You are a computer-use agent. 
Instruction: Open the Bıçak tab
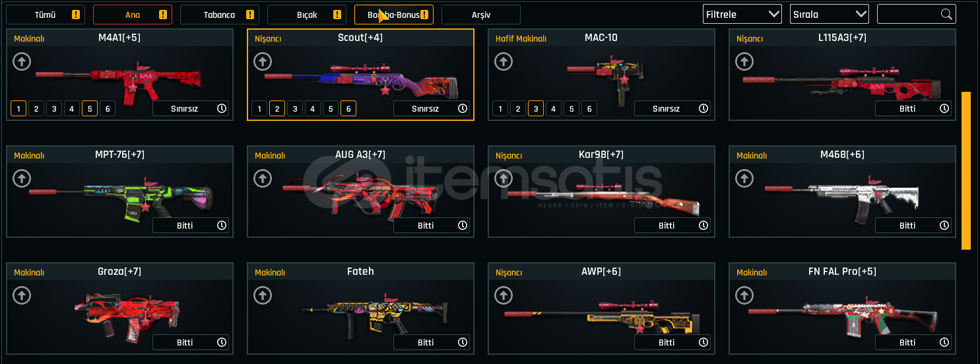[x=307, y=15]
